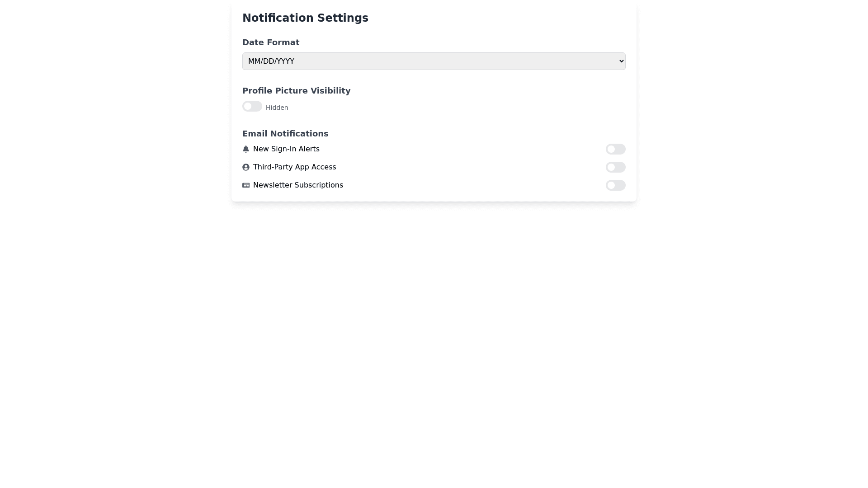Click the Hidden status text
Image resolution: width=868 pixels, height=488 pixels.
pos(277,108)
